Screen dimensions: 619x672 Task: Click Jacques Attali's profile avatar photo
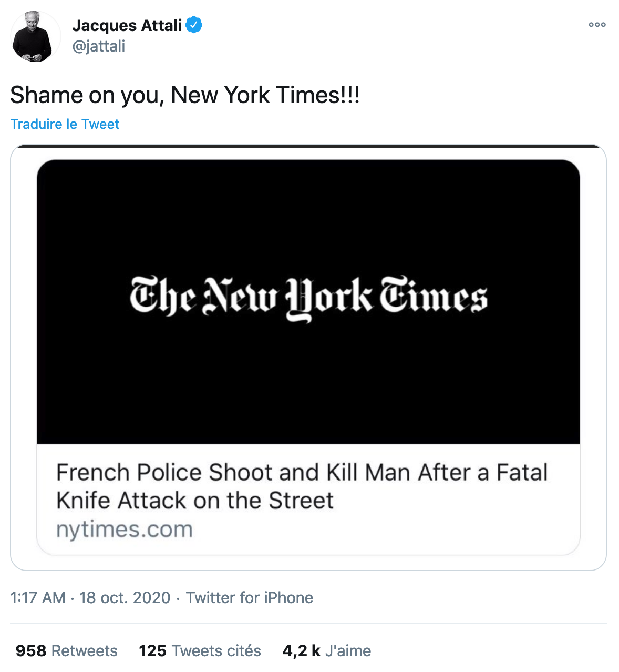35,37
